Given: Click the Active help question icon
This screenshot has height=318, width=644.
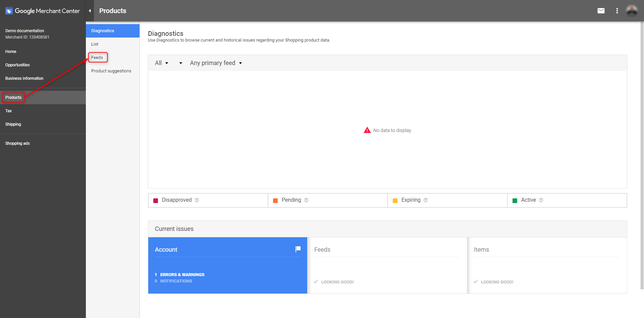Looking at the screenshot, I should click(x=541, y=200).
